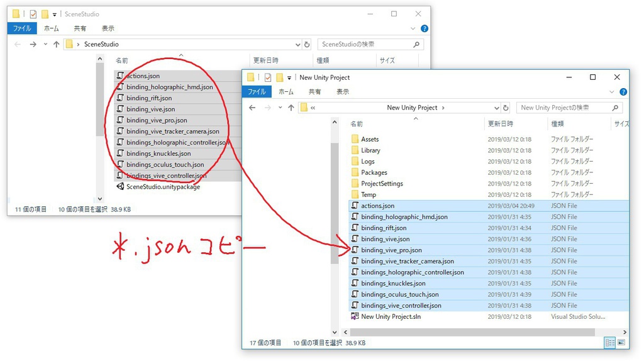Open recent locations dropdown in New Unity Project window
The height and width of the screenshot is (361, 644).
pyautogui.click(x=280, y=108)
